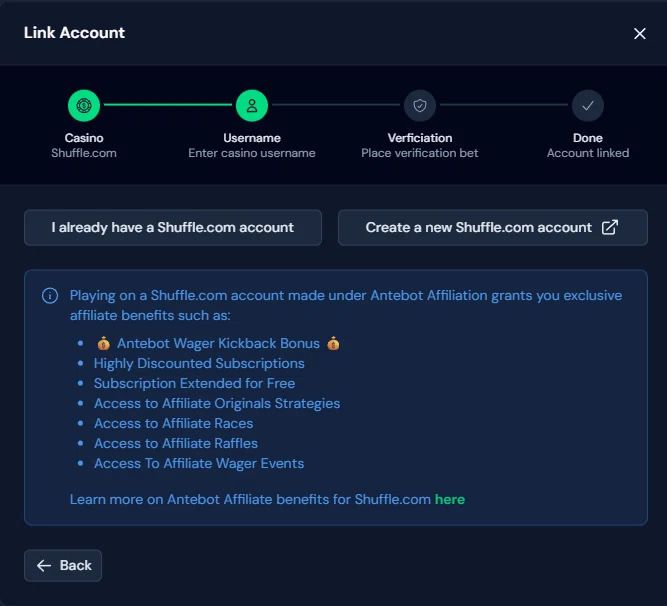
Task: Click the Link Account dialog title
Action: (74, 32)
